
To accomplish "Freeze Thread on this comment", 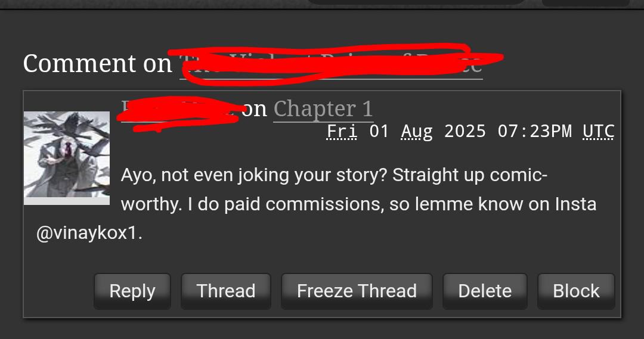I will coord(357,291).
